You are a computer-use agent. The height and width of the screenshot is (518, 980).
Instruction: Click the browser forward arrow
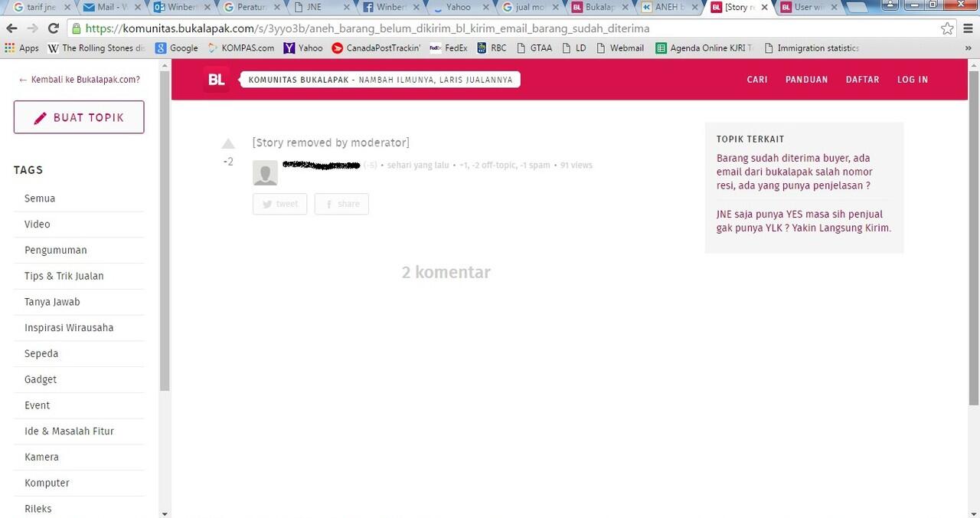[32, 28]
